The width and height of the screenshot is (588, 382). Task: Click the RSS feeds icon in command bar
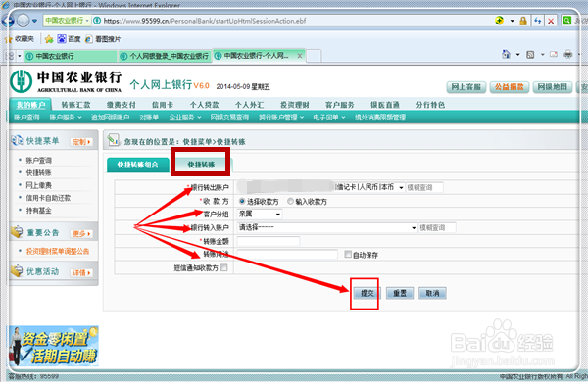(530, 55)
